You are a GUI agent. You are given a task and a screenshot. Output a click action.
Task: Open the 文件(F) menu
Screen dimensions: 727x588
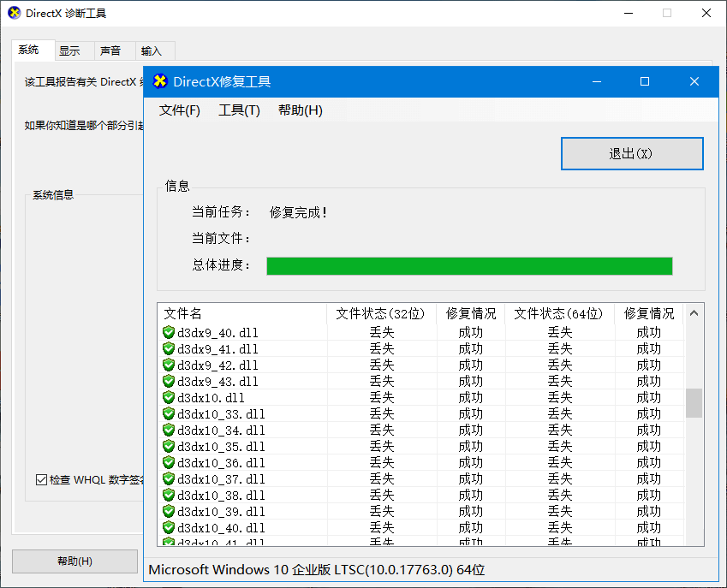point(180,110)
